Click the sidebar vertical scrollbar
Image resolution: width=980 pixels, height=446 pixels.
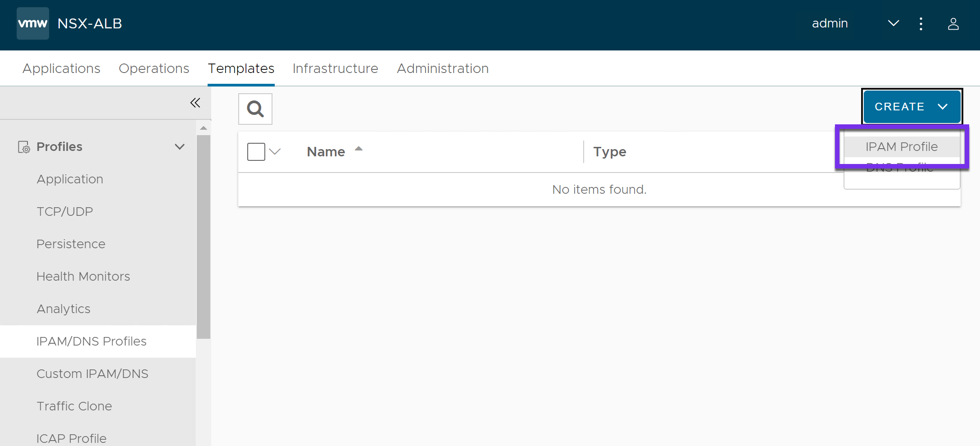tap(204, 234)
